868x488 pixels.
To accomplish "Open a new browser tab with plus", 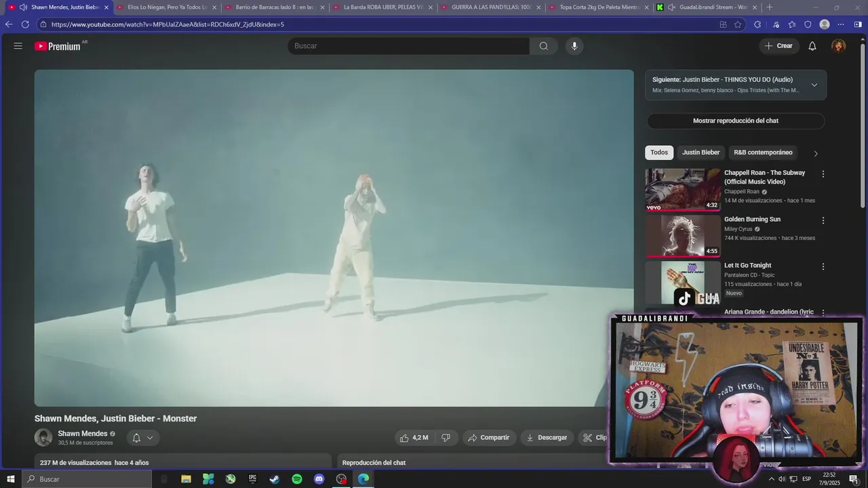I will tap(769, 7).
